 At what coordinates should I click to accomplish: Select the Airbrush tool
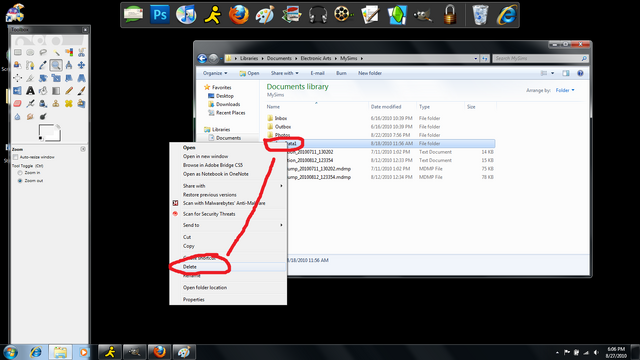30,103
